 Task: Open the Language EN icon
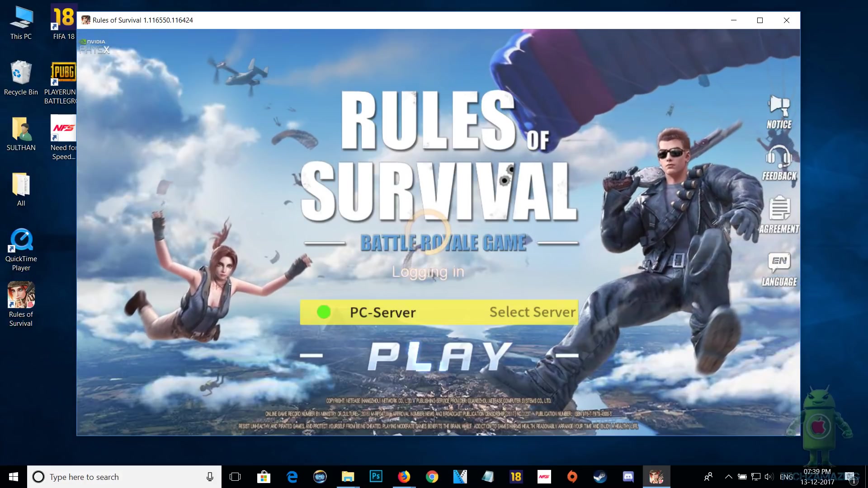(779, 262)
